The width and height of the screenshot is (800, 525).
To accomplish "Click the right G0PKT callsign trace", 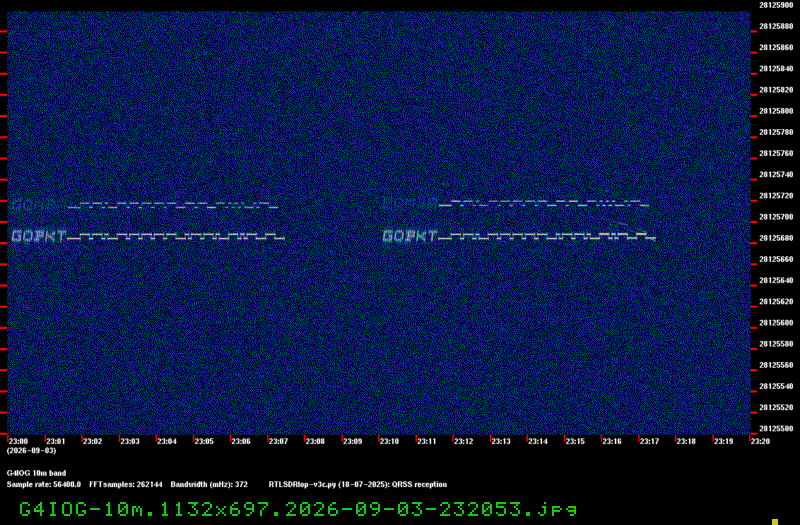I will click(x=519, y=236).
